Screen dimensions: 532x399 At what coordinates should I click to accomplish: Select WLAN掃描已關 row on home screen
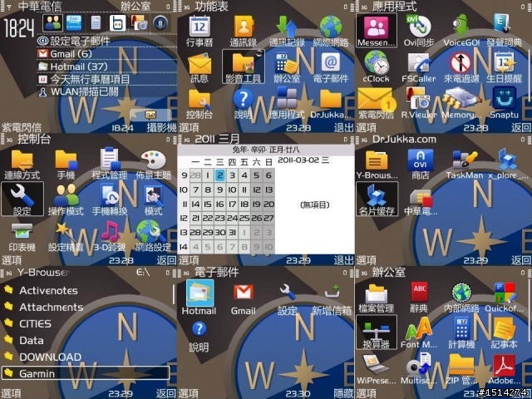(x=106, y=92)
